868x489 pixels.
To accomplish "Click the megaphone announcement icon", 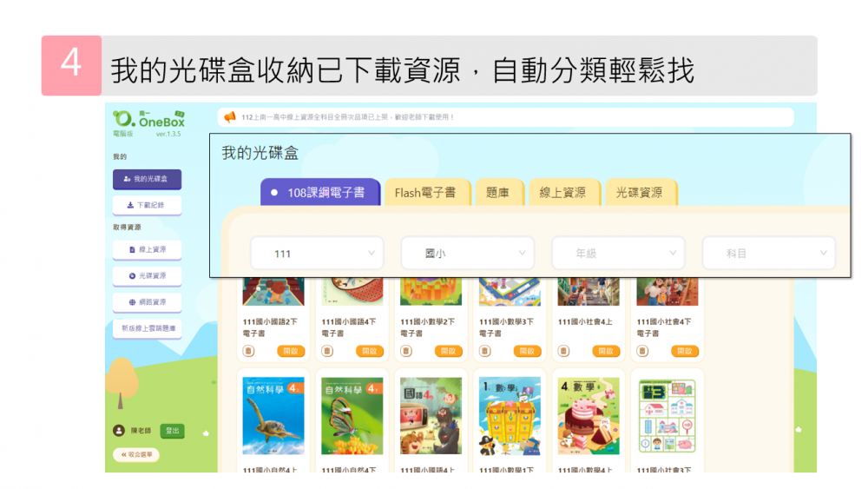I will (230, 117).
